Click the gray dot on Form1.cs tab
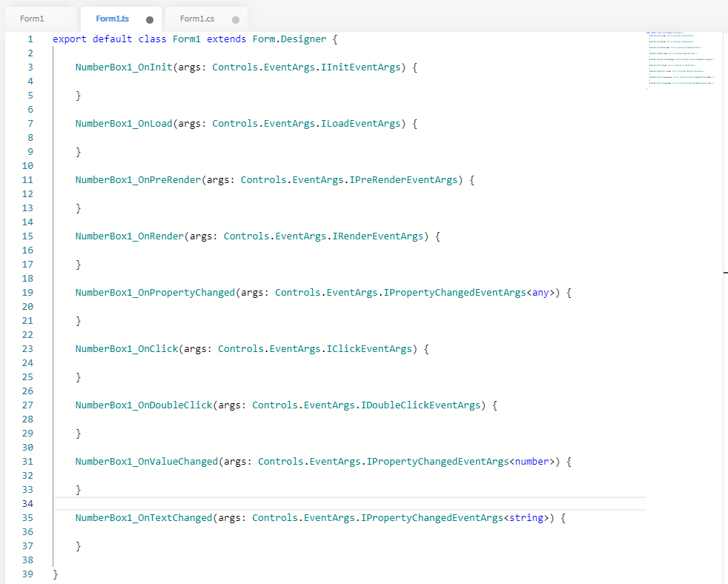The height and width of the screenshot is (584, 728). (x=236, y=20)
